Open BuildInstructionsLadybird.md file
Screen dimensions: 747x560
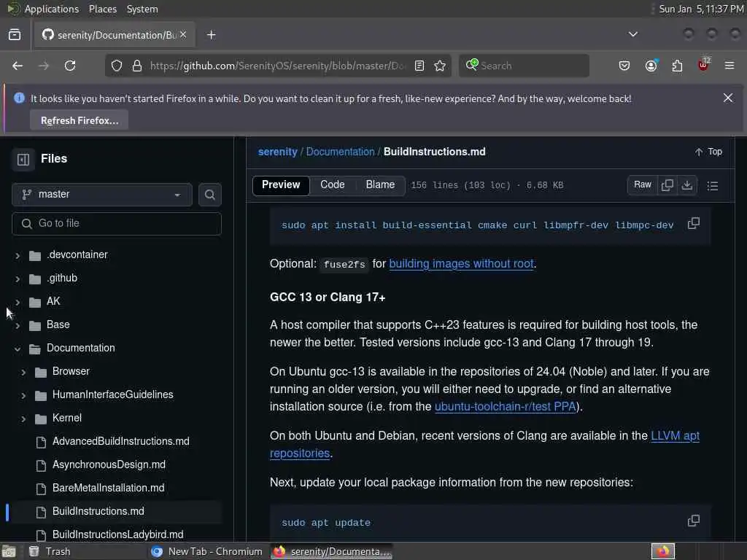pos(117,534)
